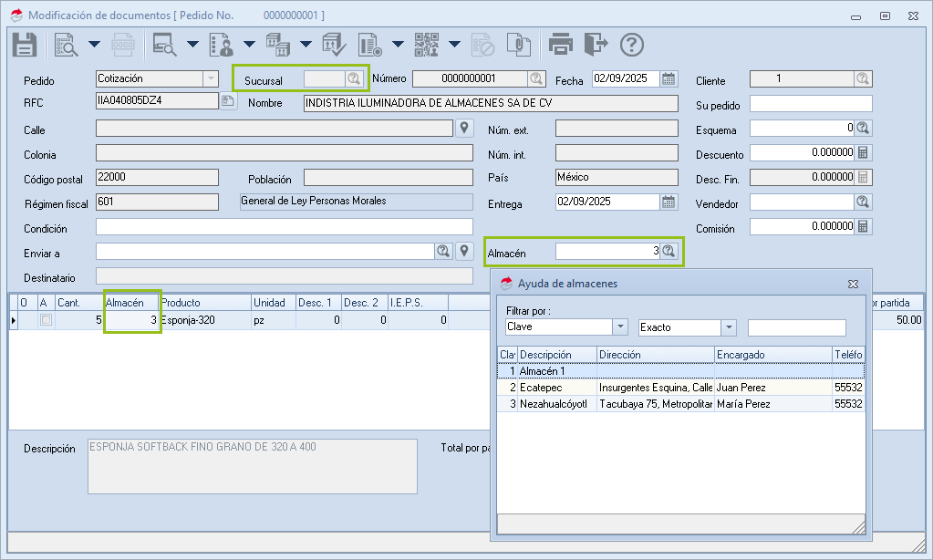The image size is (933, 560).
Task: Click the paperclip attach documents icon
Action: point(517,44)
